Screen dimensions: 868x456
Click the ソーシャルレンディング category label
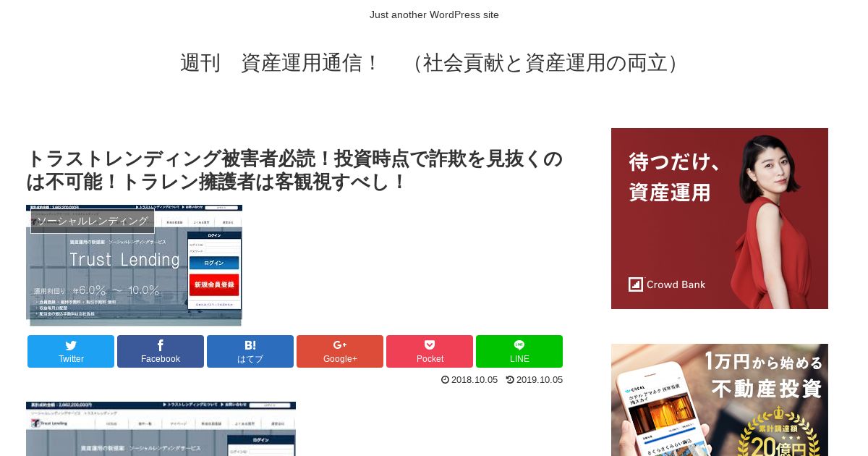pyautogui.click(x=93, y=221)
